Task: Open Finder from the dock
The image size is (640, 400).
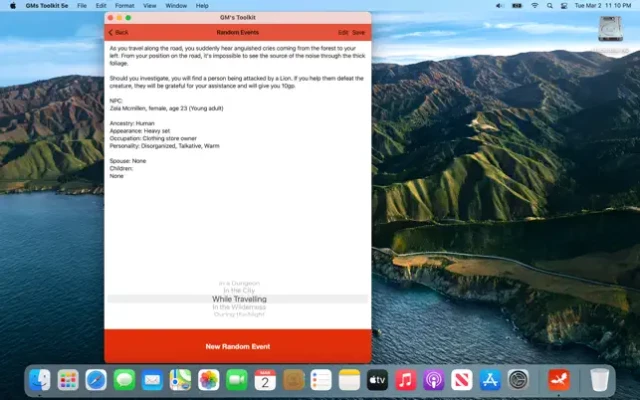Action: [x=40, y=380]
